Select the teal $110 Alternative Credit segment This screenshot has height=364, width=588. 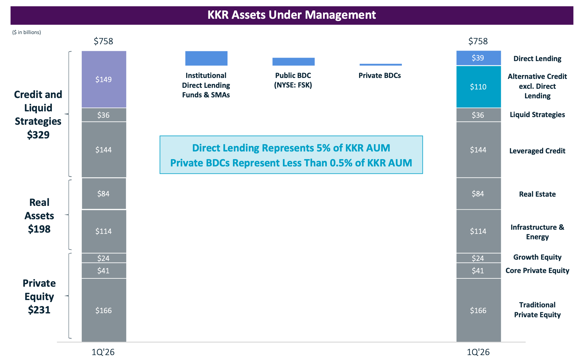point(479,87)
